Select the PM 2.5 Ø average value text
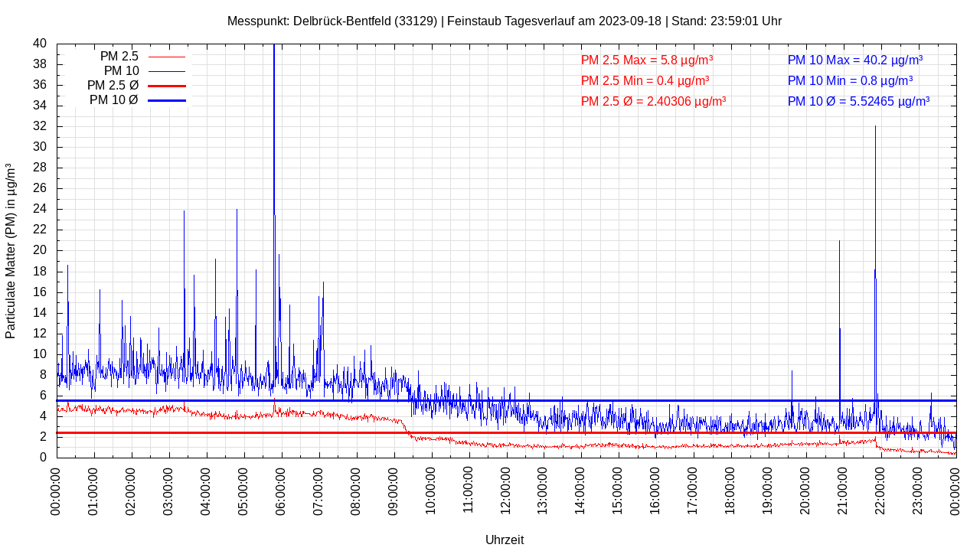Image resolution: width=980 pixels, height=551 pixels. point(653,101)
